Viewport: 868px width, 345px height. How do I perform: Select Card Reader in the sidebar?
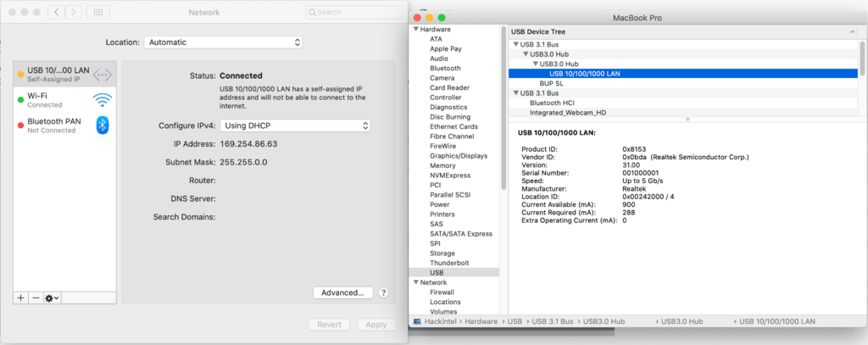(449, 87)
